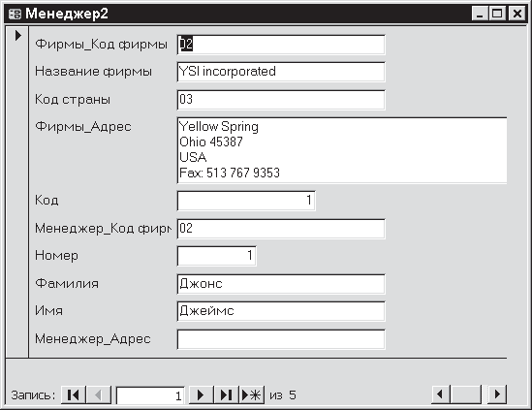Screen dimensions: 532x410
Task: Focus the Название фирмы field
Action: pos(281,72)
